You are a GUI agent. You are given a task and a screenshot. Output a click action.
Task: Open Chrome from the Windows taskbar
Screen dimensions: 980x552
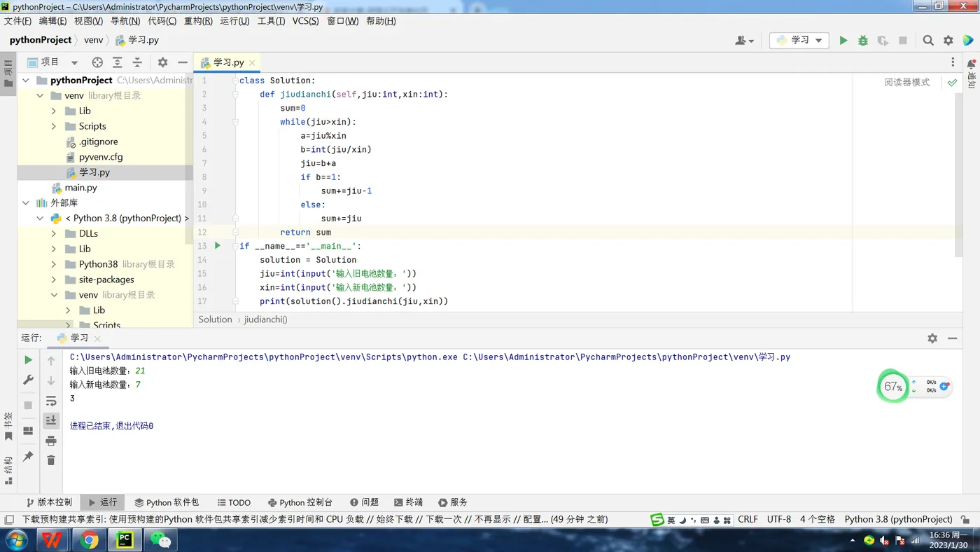(x=89, y=539)
